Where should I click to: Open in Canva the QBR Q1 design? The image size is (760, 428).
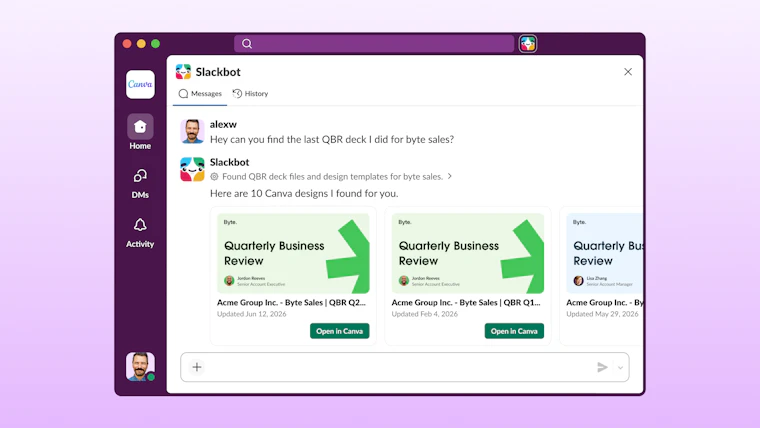pyautogui.click(x=514, y=331)
